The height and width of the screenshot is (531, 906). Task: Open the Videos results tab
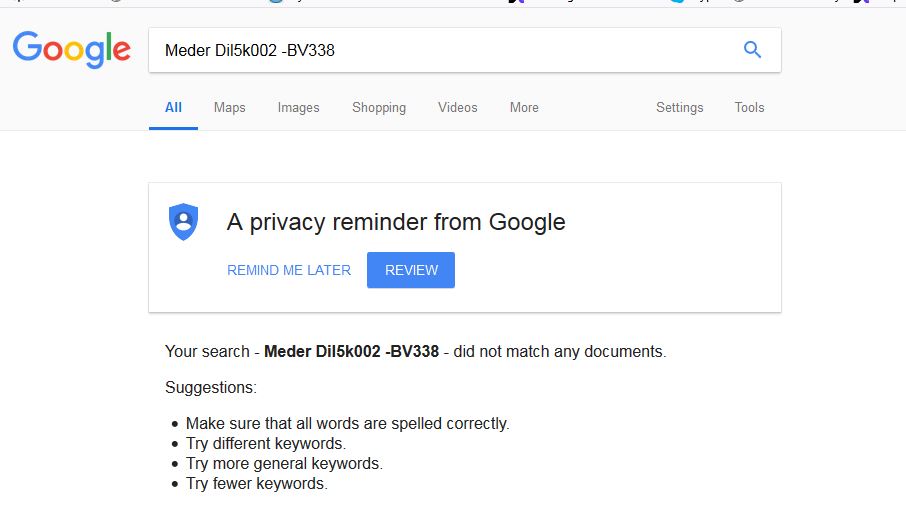(458, 107)
